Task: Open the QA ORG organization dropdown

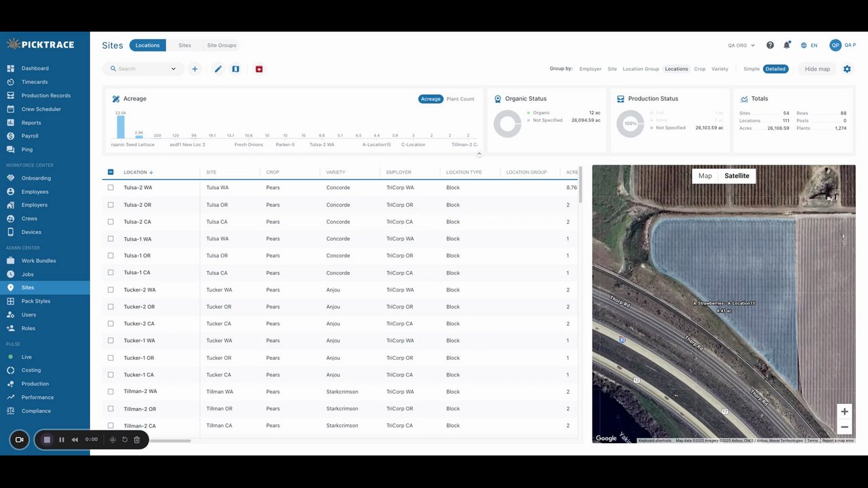Action: pos(741,45)
